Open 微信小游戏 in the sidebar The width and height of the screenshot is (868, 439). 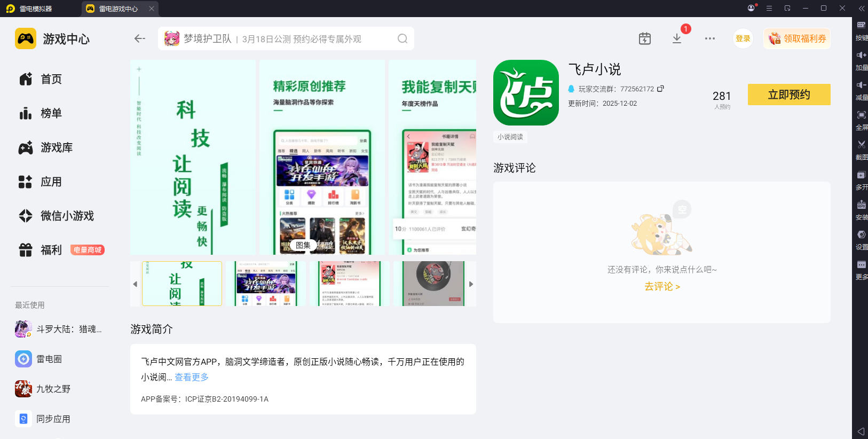click(57, 216)
